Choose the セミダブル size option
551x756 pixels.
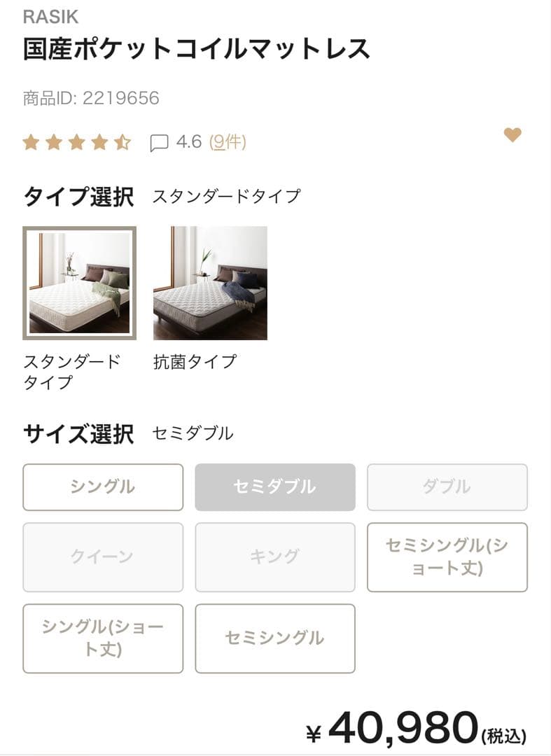point(274,487)
